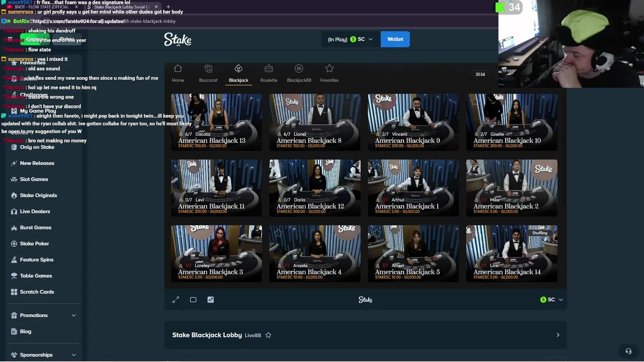Viewport: 644px width, 362px height.
Task: Select the Roulette wheel icon
Action: coord(269,68)
